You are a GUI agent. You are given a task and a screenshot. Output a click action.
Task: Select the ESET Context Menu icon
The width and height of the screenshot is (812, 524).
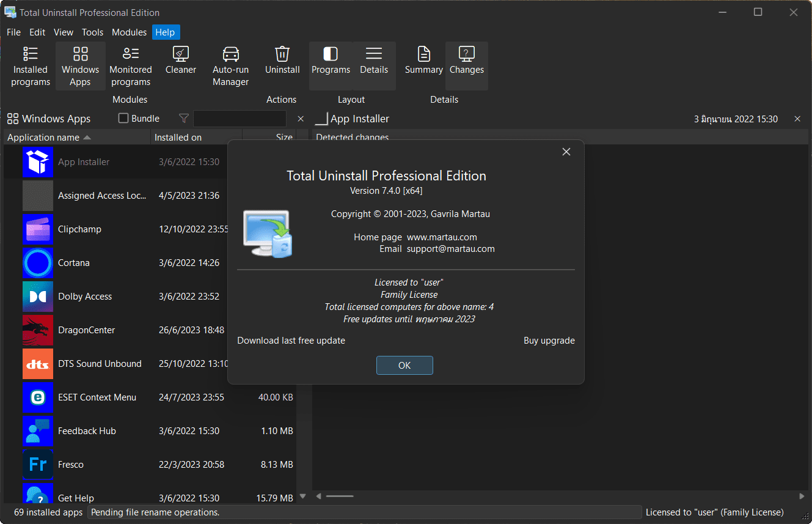tap(38, 397)
